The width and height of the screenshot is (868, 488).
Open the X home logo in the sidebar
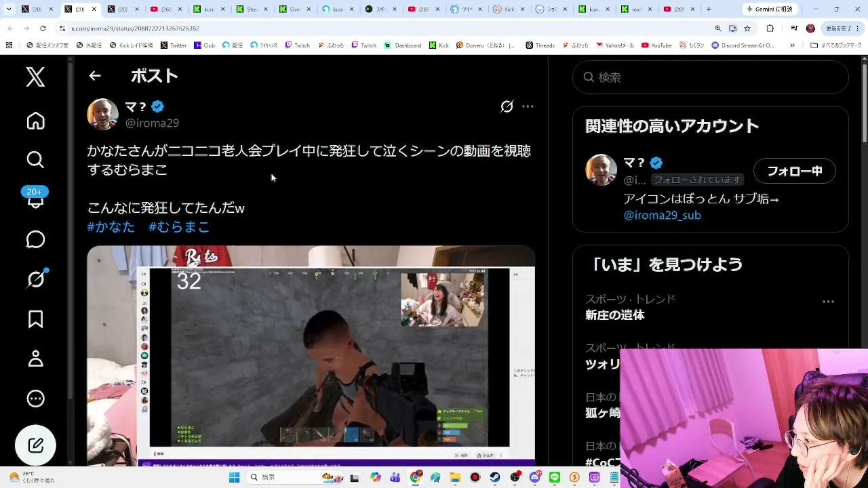point(35,77)
